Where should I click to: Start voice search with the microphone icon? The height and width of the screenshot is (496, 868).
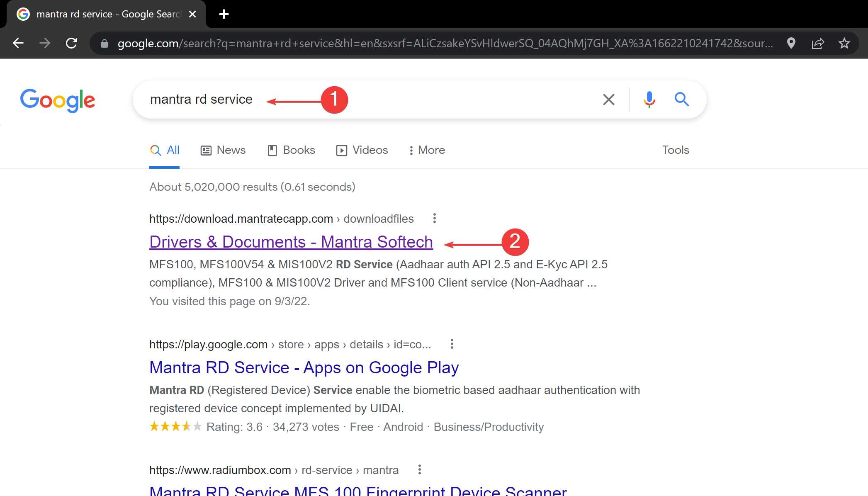coord(649,100)
